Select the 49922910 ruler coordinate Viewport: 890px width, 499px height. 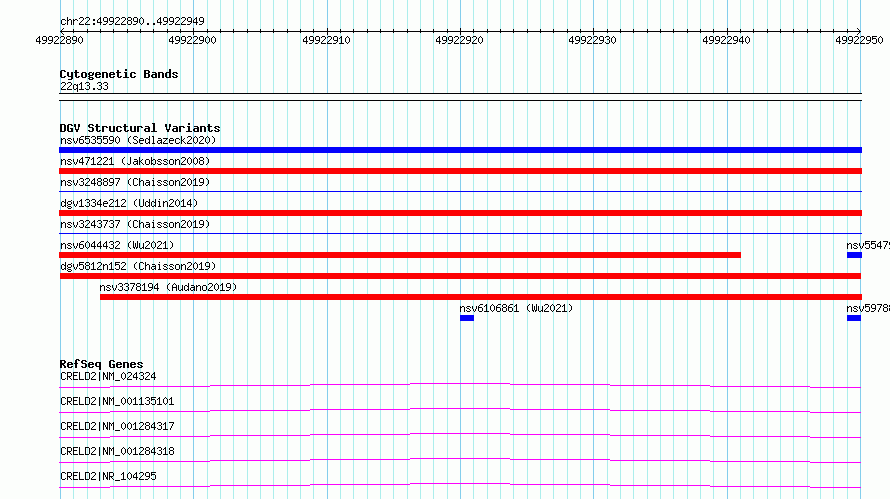(326, 40)
